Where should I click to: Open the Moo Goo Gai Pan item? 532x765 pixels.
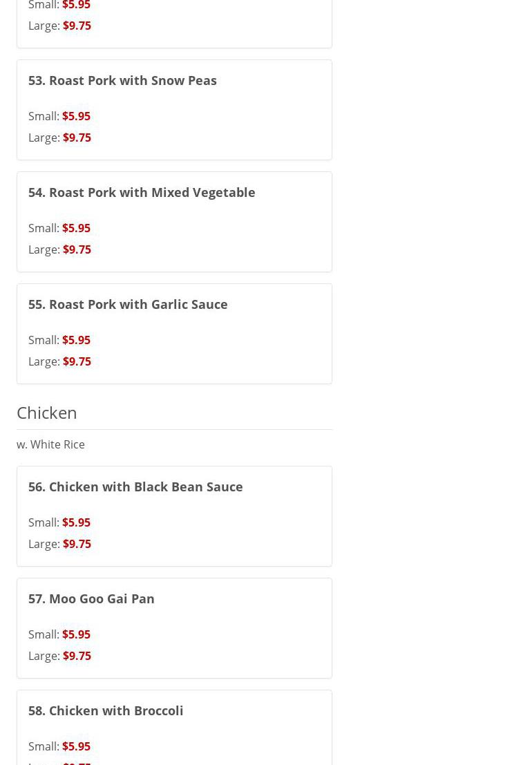pyautogui.click(x=91, y=598)
